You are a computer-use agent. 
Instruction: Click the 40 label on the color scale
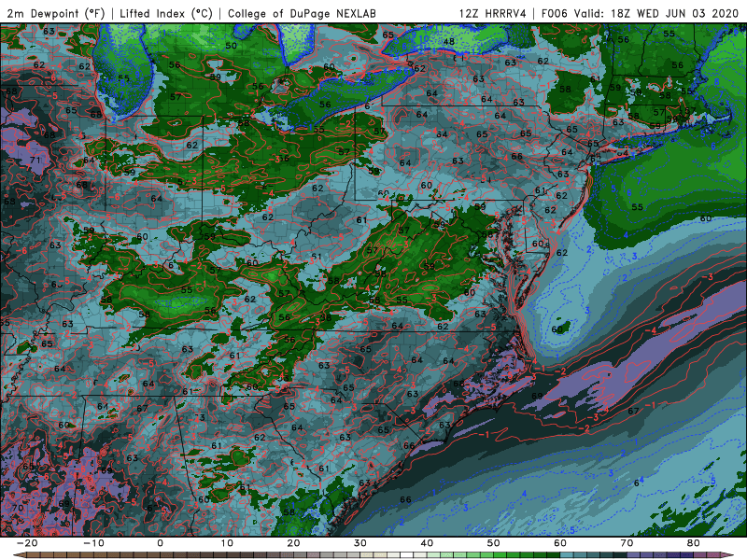pyautogui.click(x=427, y=543)
